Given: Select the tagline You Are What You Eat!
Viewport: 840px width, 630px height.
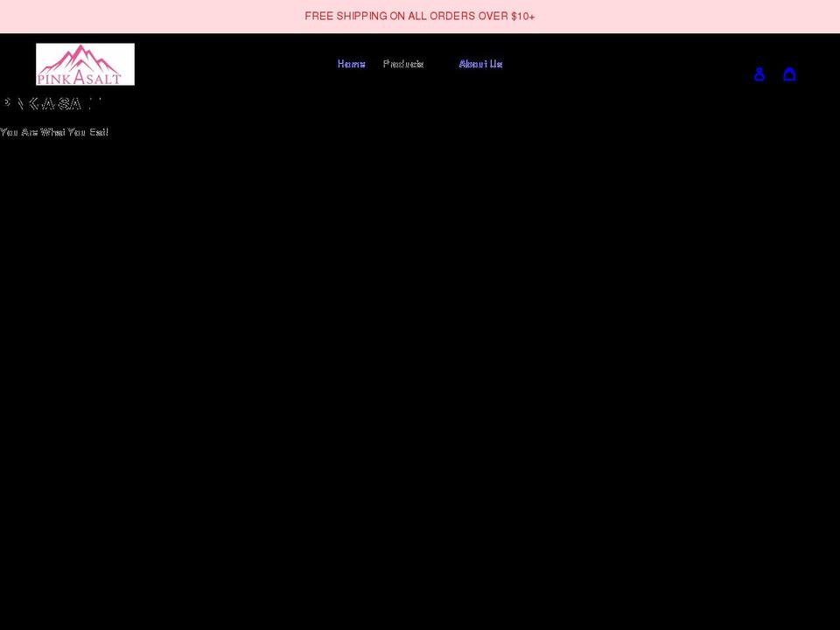Looking at the screenshot, I should 54,131.
